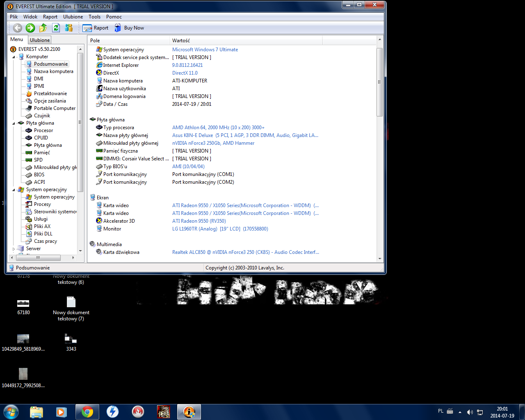This screenshot has height=420, width=525.
Task: Select the CPUID tree item
Action: tap(41, 138)
